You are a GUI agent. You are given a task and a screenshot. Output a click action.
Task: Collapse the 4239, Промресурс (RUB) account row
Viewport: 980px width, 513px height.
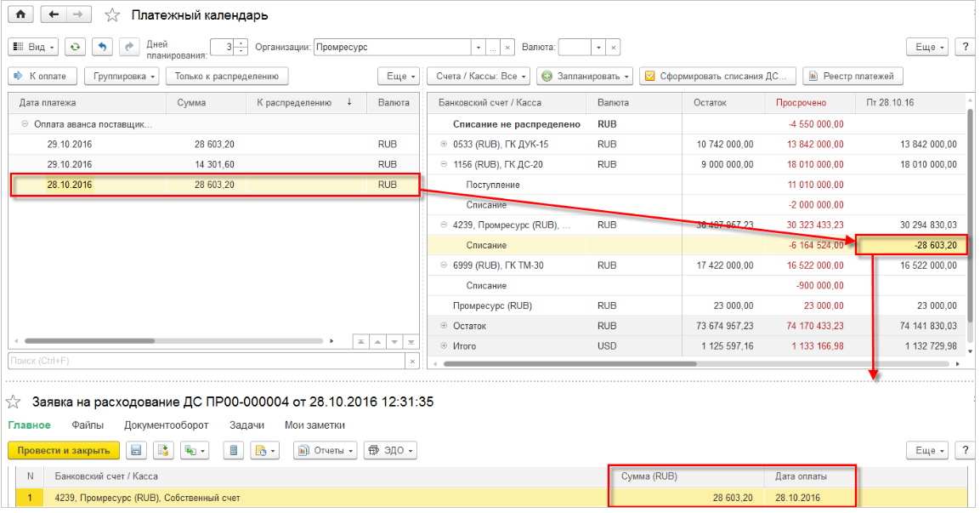[444, 225]
